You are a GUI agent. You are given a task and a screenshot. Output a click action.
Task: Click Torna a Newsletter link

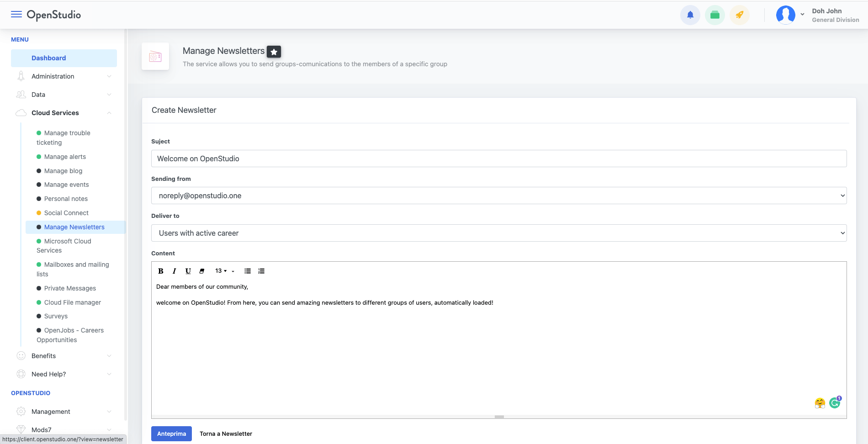click(x=226, y=433)
